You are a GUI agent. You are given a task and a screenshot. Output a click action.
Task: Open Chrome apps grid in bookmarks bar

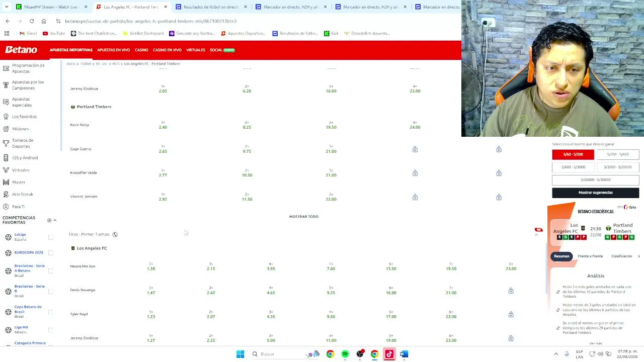click(7, 33)
